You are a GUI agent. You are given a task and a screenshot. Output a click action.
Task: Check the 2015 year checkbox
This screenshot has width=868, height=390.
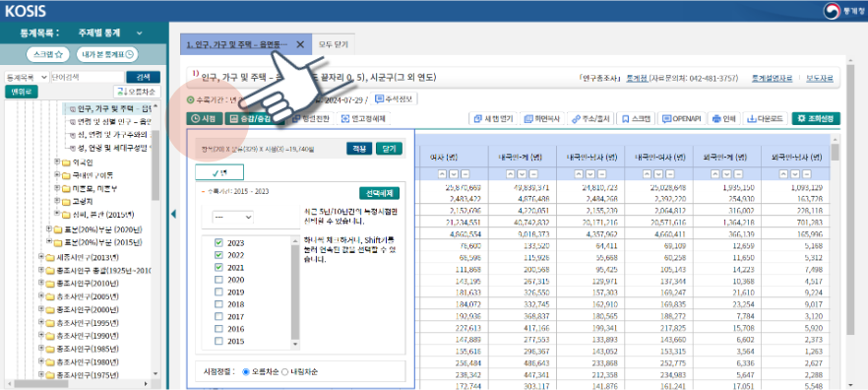pyautogui.click(x=218, y=341)
